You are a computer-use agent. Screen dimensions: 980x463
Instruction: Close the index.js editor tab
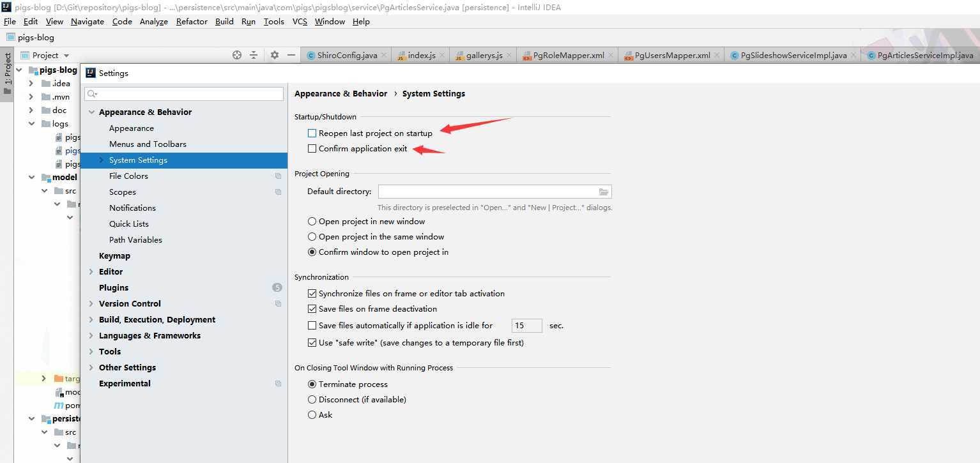coord(442,56)
